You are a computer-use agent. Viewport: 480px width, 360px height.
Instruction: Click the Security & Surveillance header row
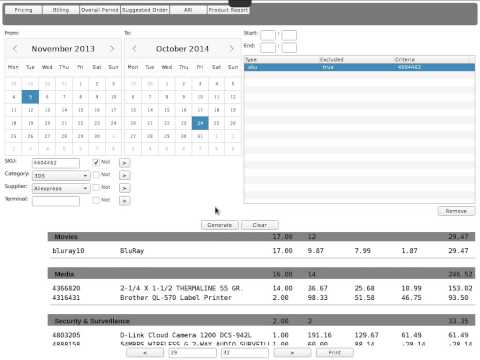[261, 321]
